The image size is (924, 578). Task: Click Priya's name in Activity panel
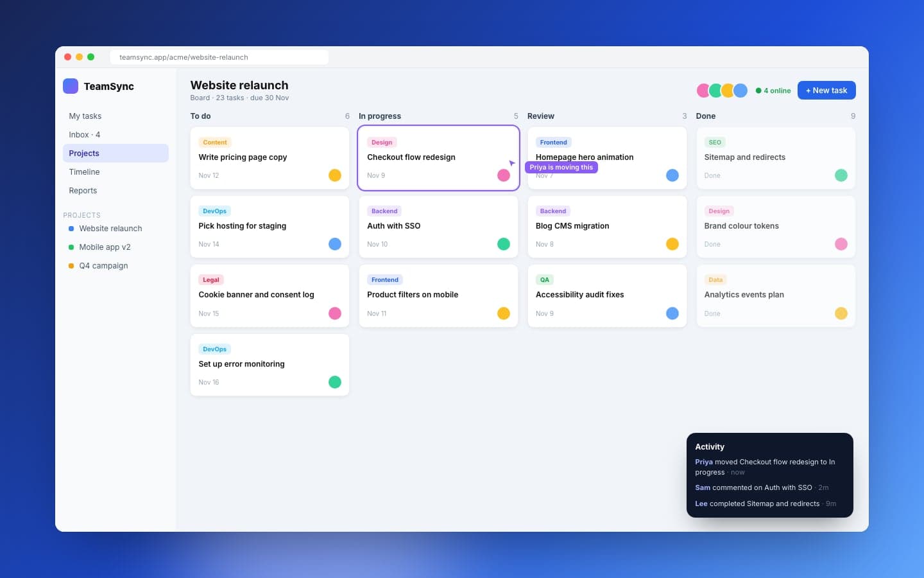click(704, 462)
